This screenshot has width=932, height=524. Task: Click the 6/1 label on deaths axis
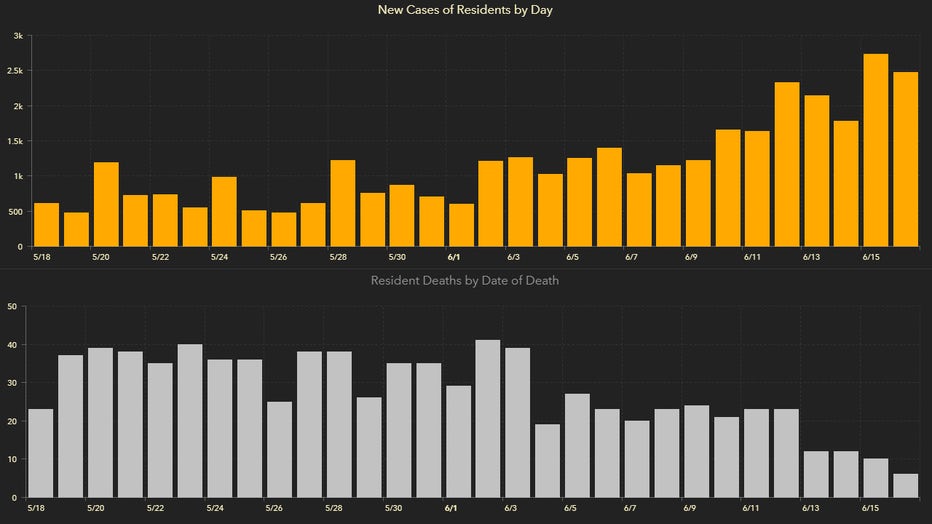451,509
